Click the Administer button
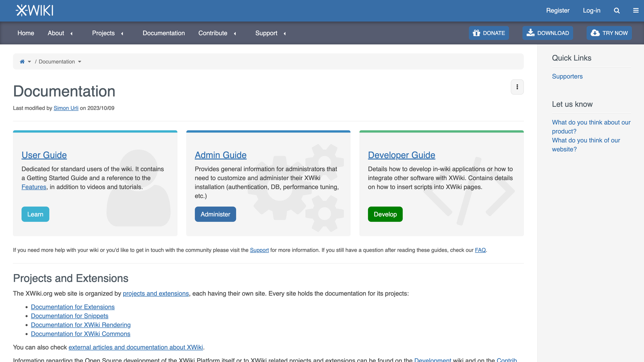Screen dimensions: 644x362 (x=215, y=214)
